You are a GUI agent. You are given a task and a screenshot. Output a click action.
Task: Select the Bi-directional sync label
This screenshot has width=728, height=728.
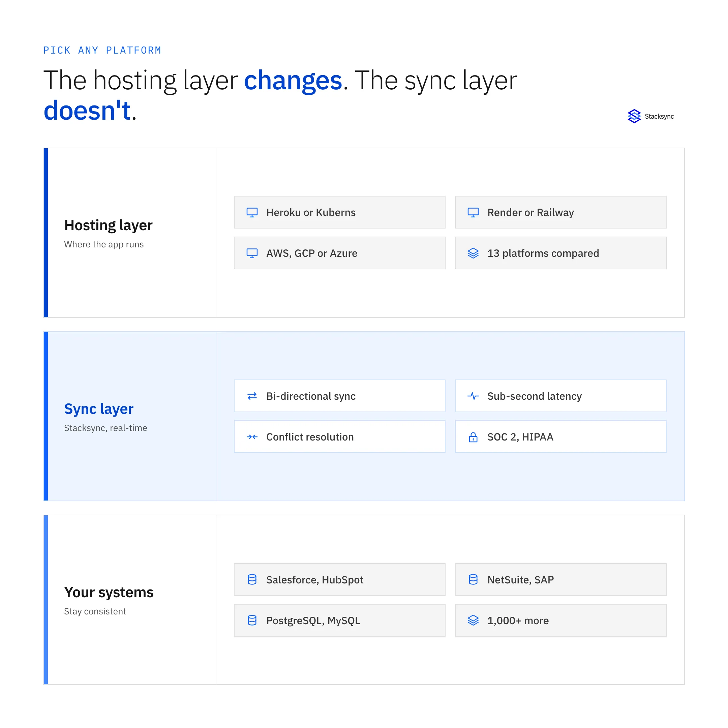pos(311,396)
